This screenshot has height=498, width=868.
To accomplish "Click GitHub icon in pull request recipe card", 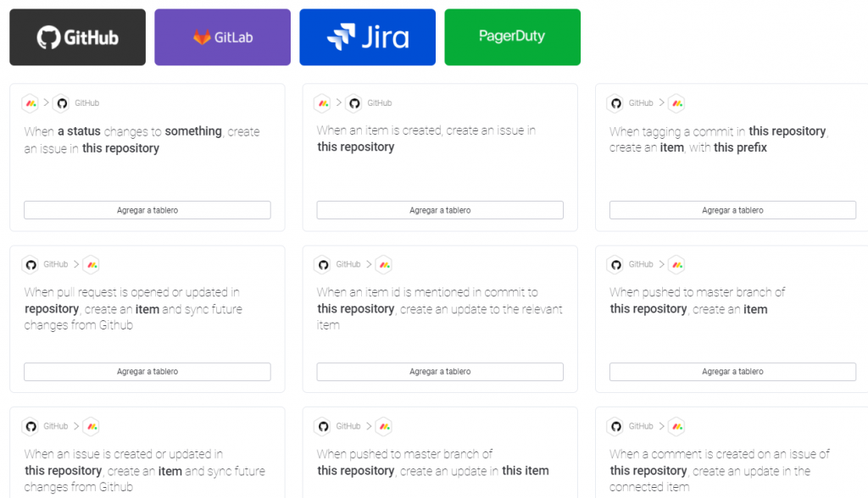I will click(31, 265).
